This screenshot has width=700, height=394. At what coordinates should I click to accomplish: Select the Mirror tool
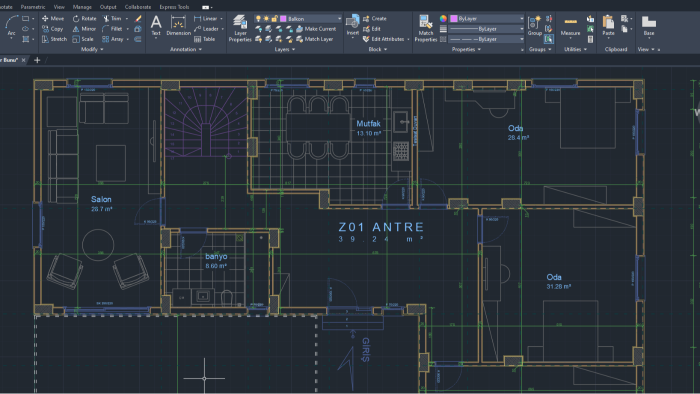(84, 29)
